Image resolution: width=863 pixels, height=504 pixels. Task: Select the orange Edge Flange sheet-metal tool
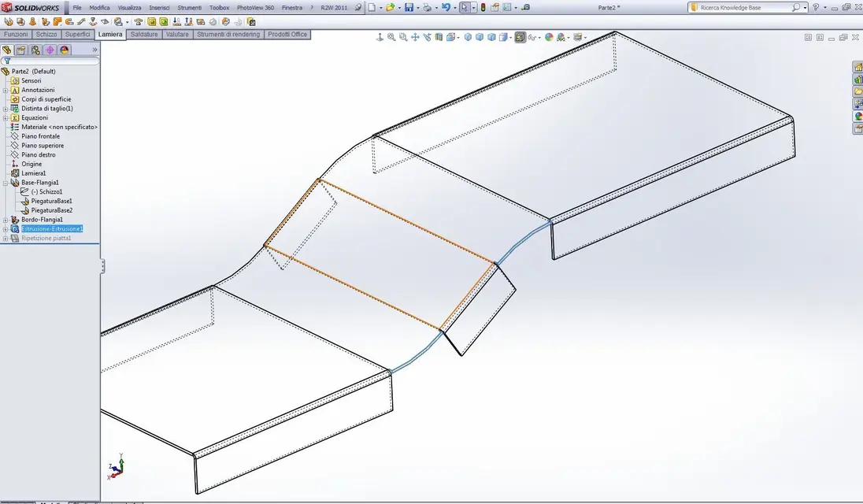click(x=46, y=22)
